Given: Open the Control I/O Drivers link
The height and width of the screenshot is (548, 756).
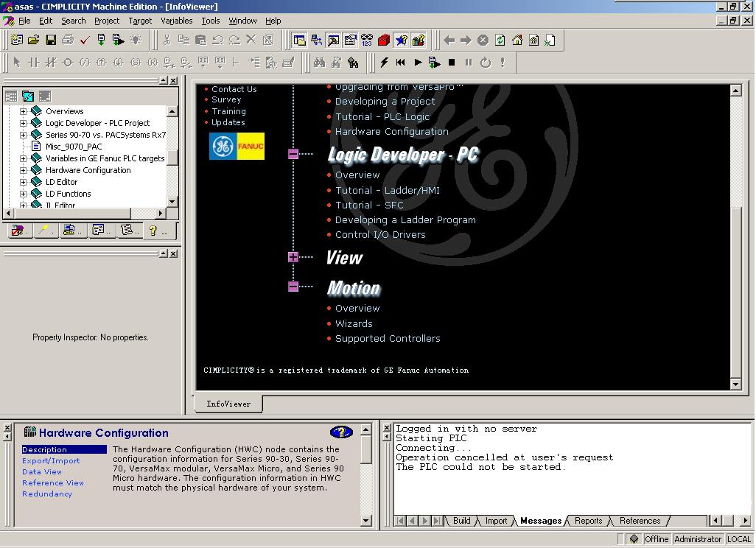Looking at the screenshot, I should point(380,235).
